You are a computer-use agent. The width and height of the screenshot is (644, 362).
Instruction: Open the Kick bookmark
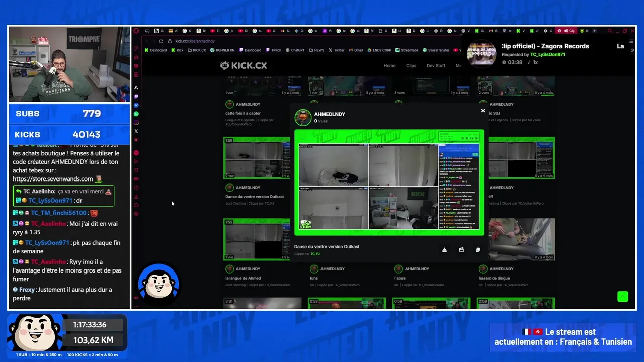click(177, 50)
